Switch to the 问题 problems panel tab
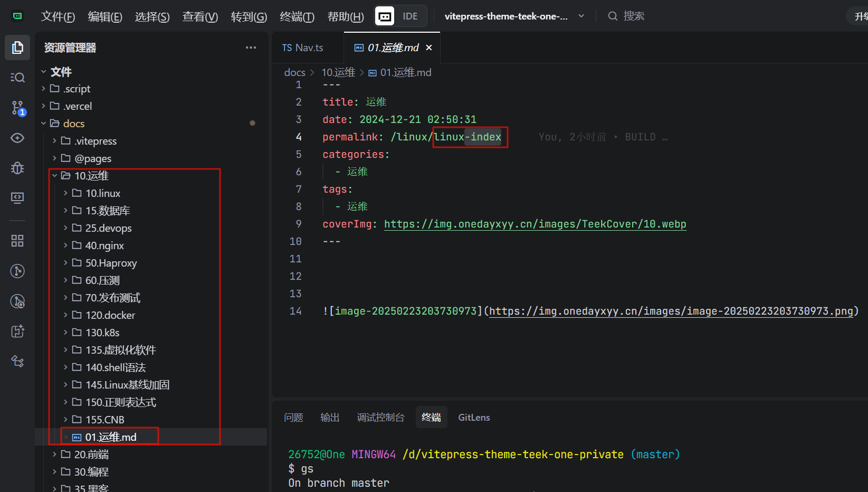The width and height of the screenshot is (868, 492). [x=293, y=418]
